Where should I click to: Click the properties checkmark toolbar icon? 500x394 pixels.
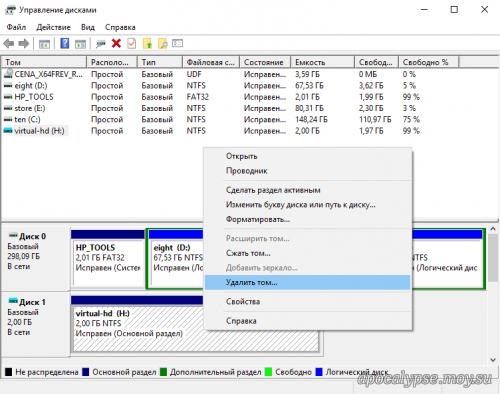tap(132, 43)
